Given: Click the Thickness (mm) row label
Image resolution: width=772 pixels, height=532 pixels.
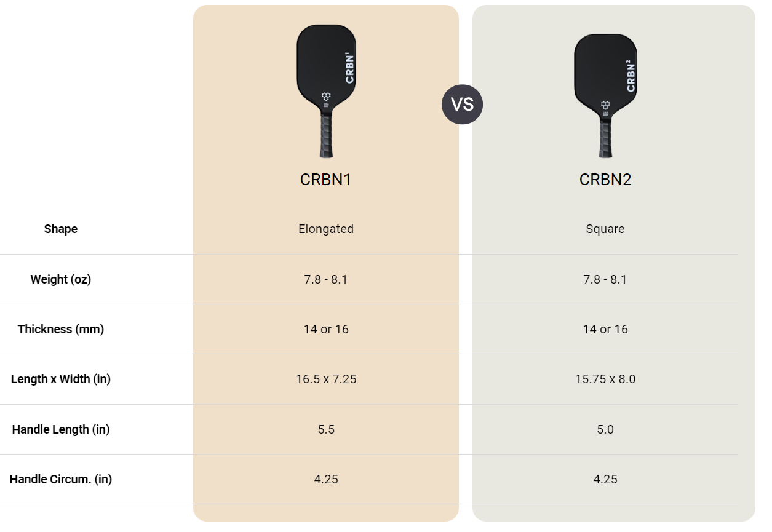Looking at the screenshot, I should click(61, 329).
